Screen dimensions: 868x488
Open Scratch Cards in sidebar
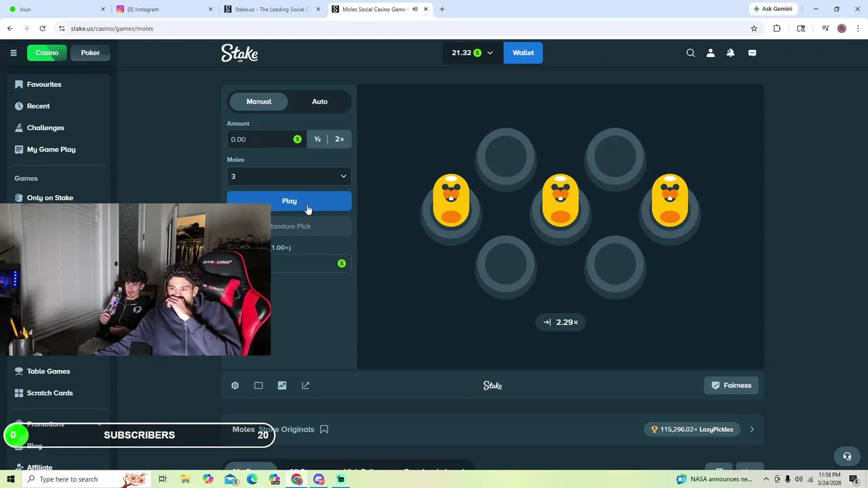point(50,393)
